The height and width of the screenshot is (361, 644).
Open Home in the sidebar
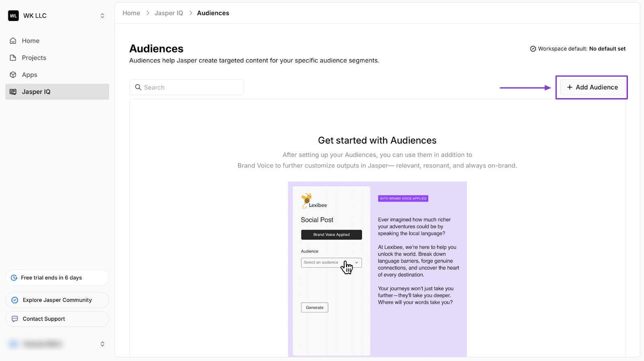point(57,41)
